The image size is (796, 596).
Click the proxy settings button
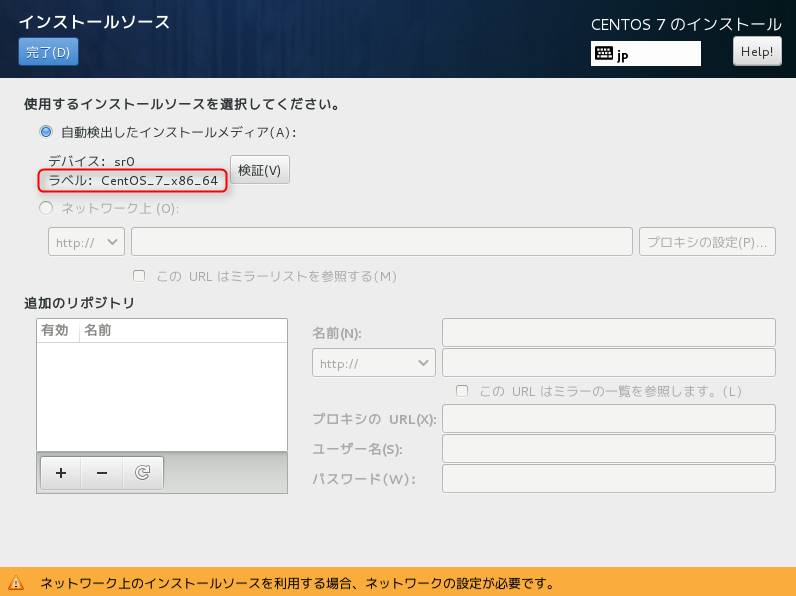pyautogui.click(x=708, y=242)
